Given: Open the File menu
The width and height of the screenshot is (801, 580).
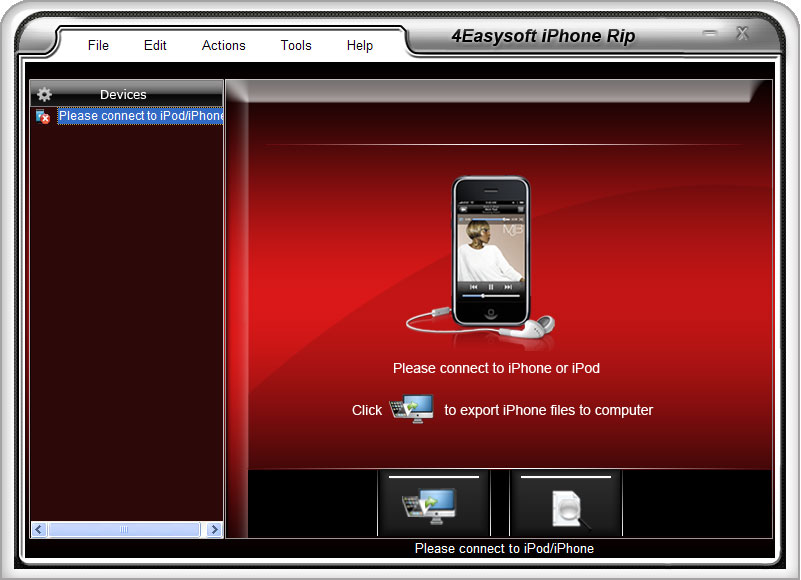Looking at the screenshot, I should tap(98, 45).
